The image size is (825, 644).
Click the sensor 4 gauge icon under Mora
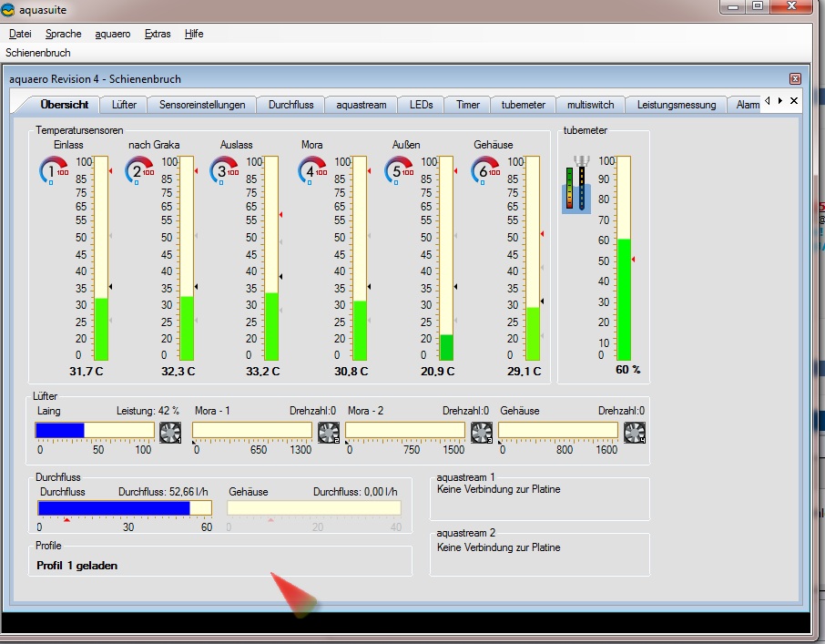click(x=312, y=170)
